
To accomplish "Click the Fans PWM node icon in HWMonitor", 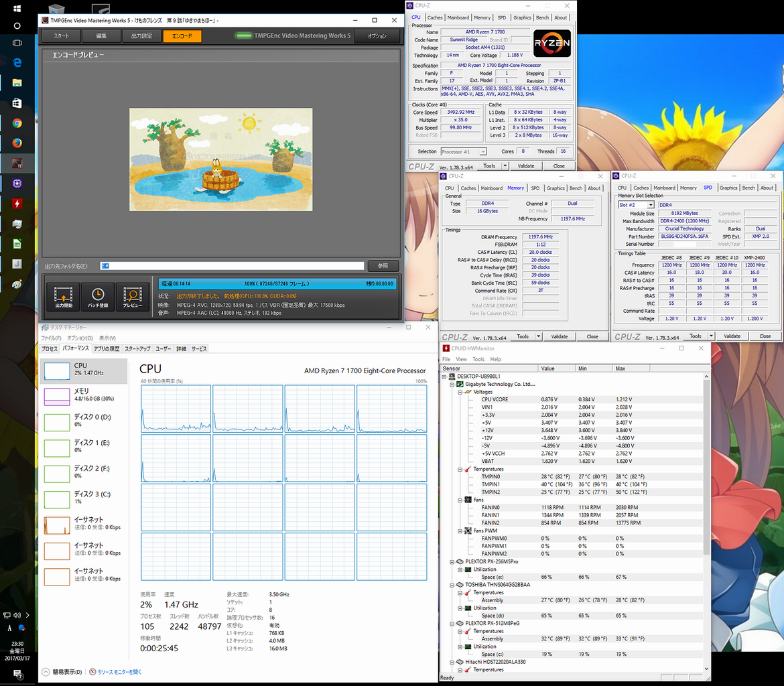I will 468,531.
